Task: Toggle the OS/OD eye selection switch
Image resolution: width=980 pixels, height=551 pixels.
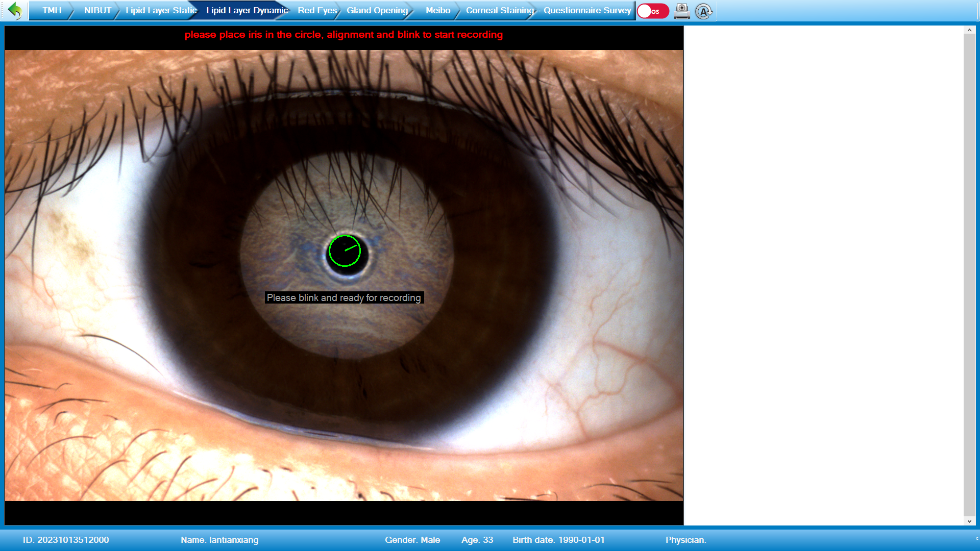Action: [x=652, y=10]
